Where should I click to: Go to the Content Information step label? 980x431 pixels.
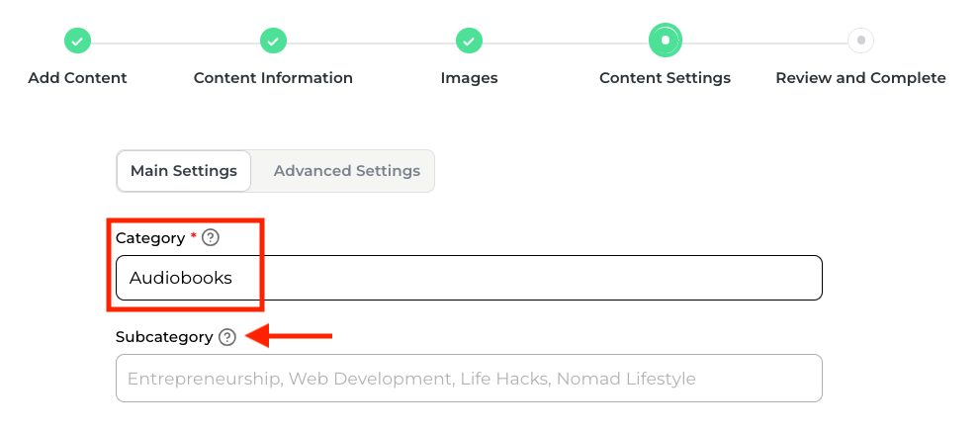point(273,78)
